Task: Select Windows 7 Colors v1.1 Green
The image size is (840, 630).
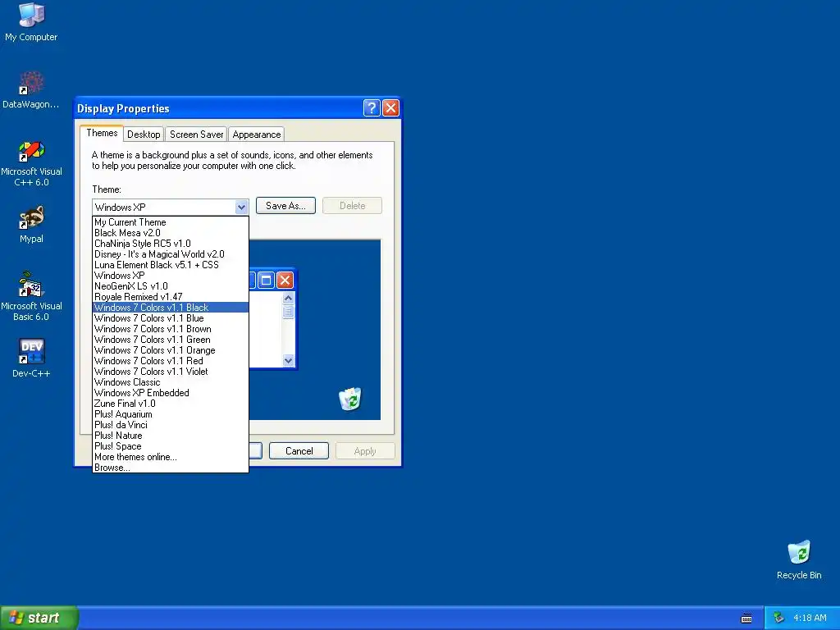Action: click(171, 340)
